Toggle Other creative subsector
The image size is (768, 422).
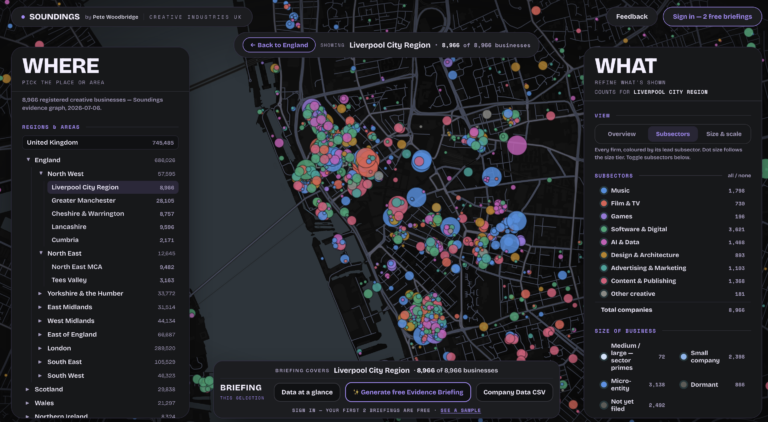[672, 294]
